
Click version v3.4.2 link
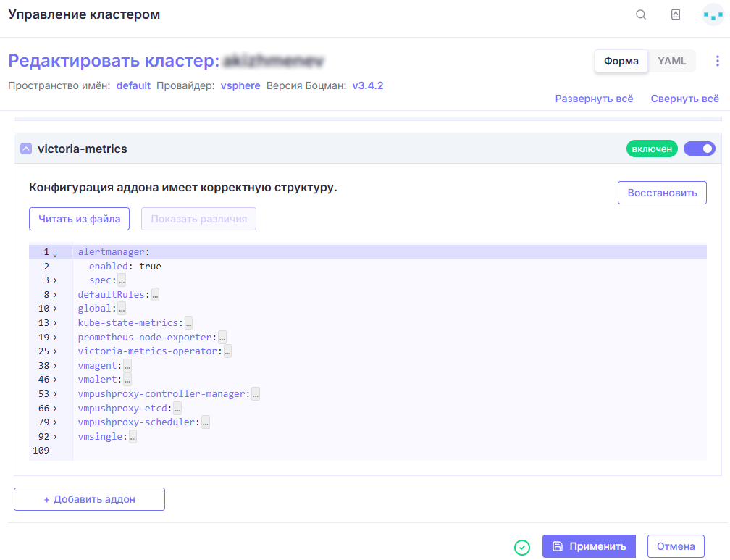pyautogui.click(x=368, y=85)
